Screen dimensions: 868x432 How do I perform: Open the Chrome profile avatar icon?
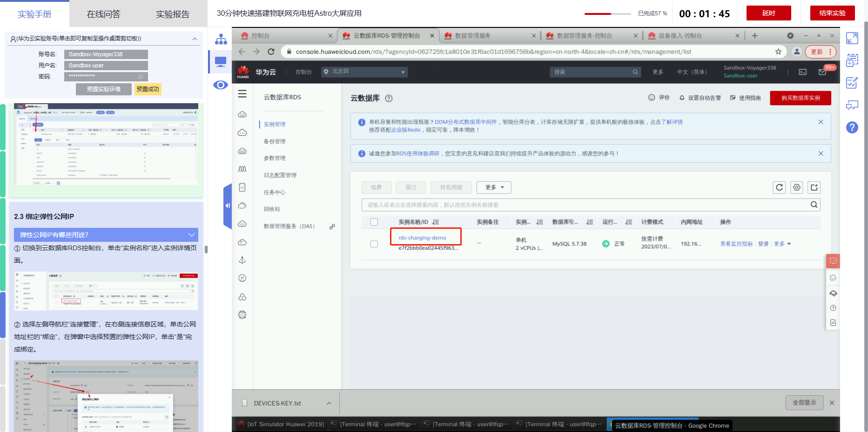click(x=797, y=52)
